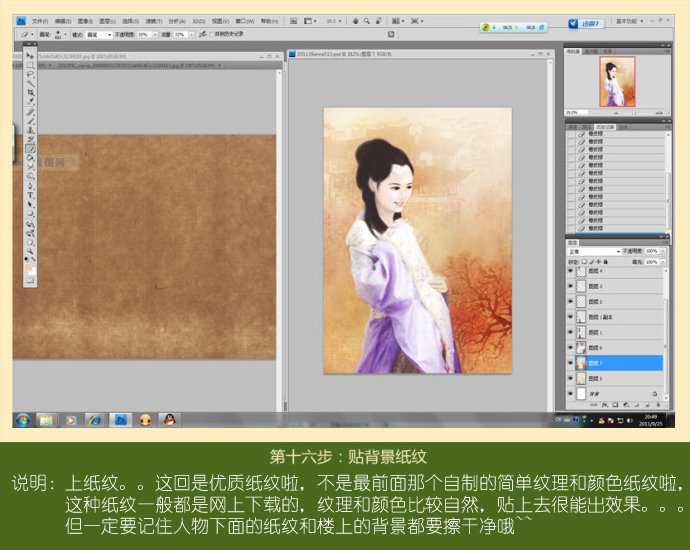Image resolution: width=690 pixels, height=550 pixels.
Task: Open the 图像 (Image) menu
Action: tap(85, 21)
